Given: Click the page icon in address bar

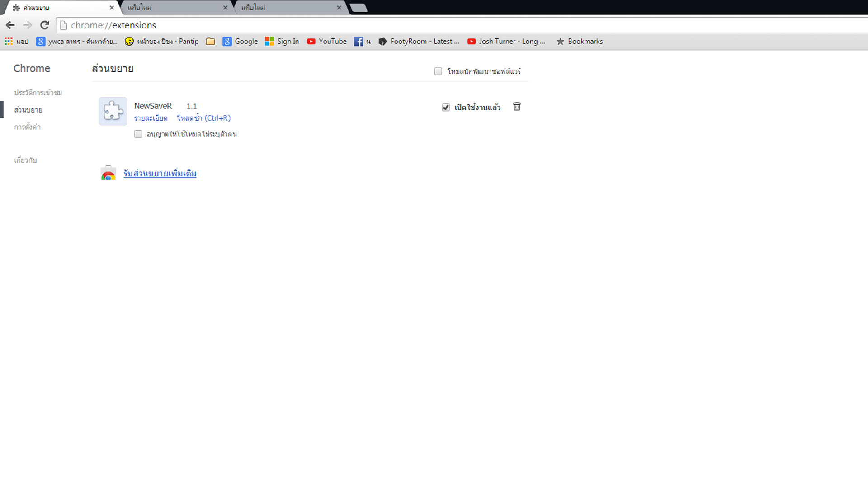Looking at the screenshot, I should point(64,25).
